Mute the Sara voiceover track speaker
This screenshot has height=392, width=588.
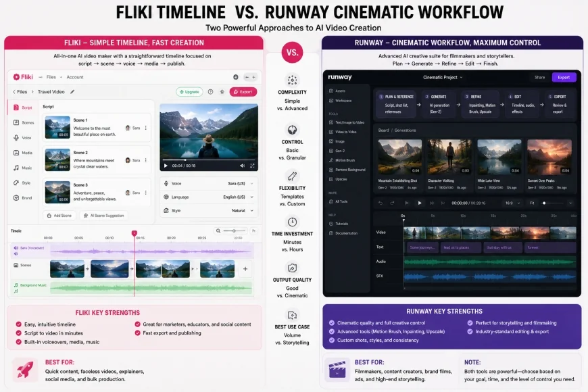[x=16, y=248]
